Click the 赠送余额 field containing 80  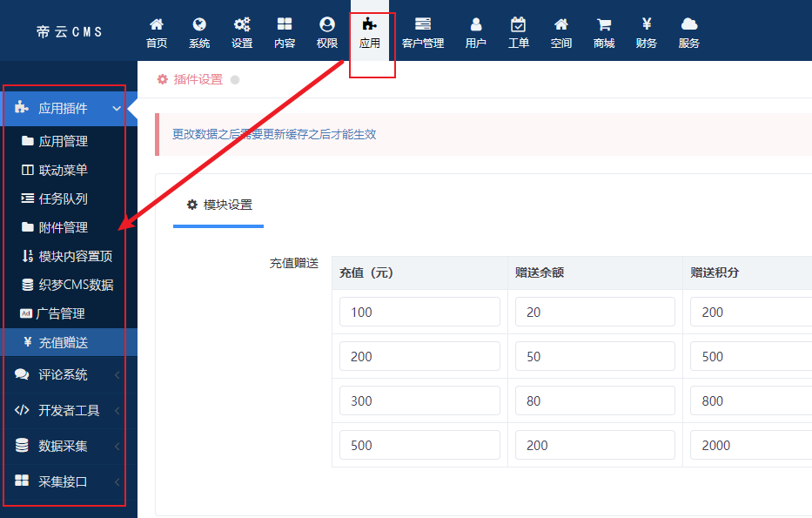595,401
